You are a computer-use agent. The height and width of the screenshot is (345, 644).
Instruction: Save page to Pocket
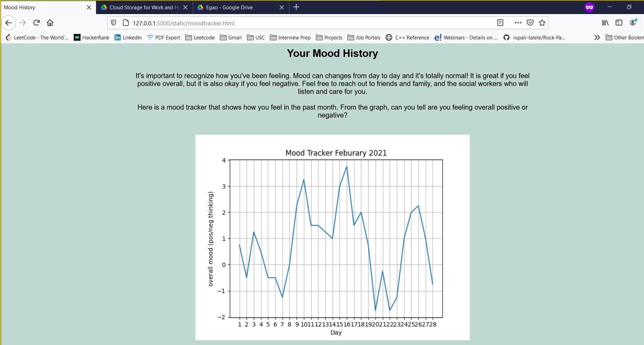(x=530, y=23)
